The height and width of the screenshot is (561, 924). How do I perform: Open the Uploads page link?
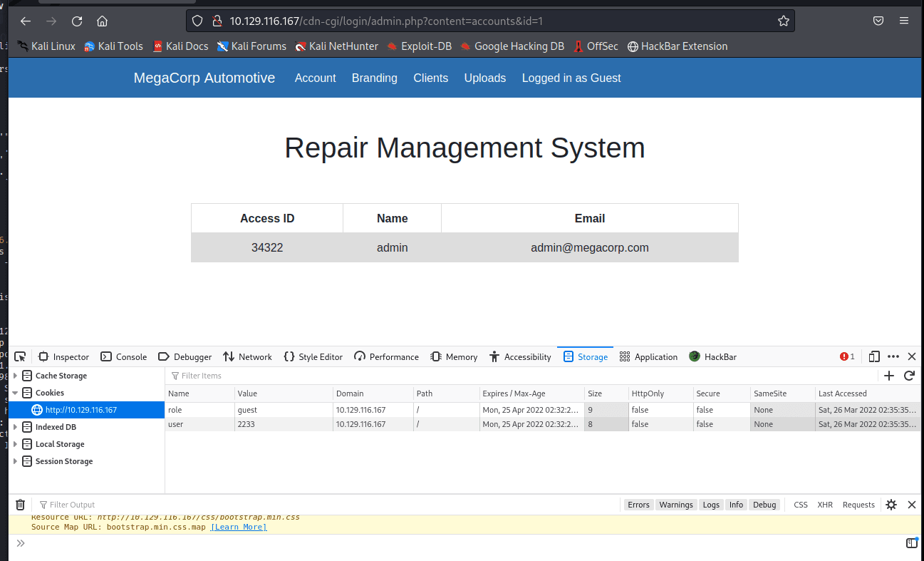484,78
